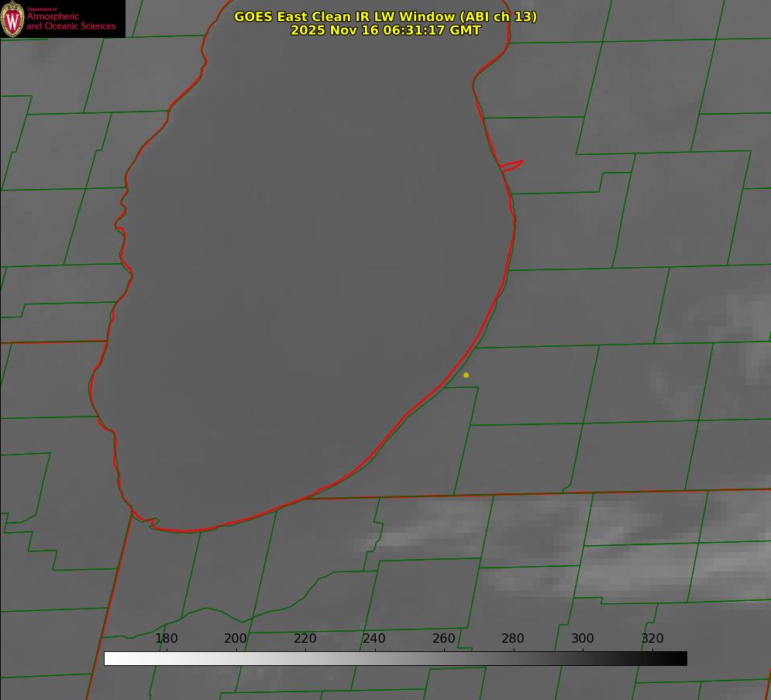This screenshot has width=771, height=700.
Task: Pick the 260 tick label on the colorbar
Action: pos(444,638)
